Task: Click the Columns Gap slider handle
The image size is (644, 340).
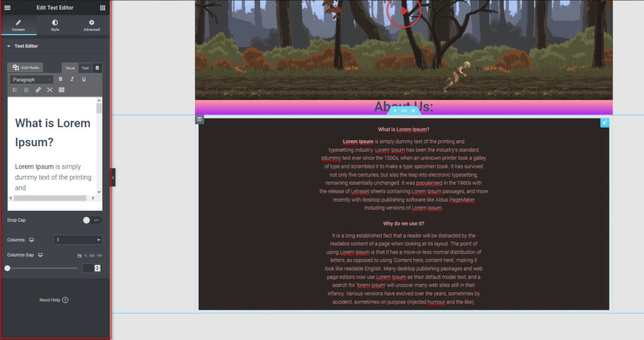Action: [8, 268]
